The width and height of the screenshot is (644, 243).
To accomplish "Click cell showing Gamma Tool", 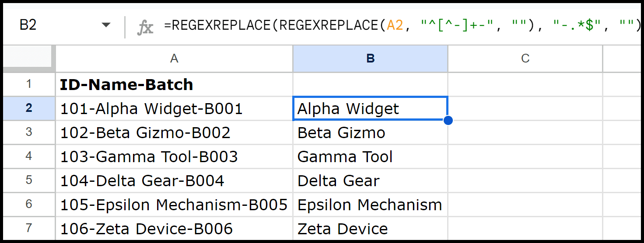I will click(371, 156).
